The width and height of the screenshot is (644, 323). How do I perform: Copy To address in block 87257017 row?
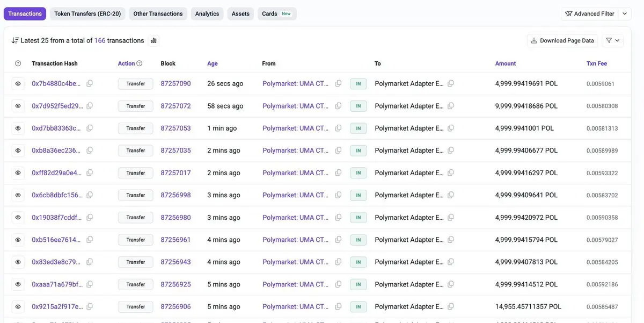pyautogui.click(x=451, y=173)
